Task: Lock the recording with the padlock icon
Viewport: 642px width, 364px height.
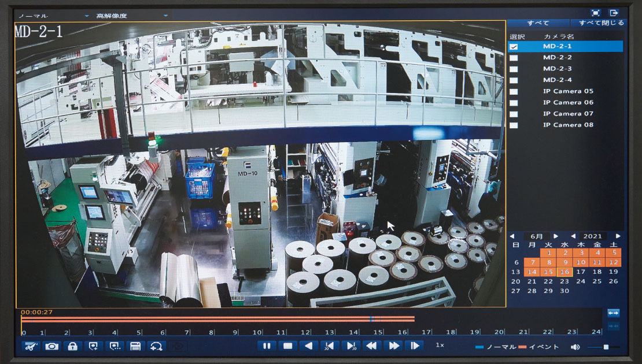Action: click(72, 346)
